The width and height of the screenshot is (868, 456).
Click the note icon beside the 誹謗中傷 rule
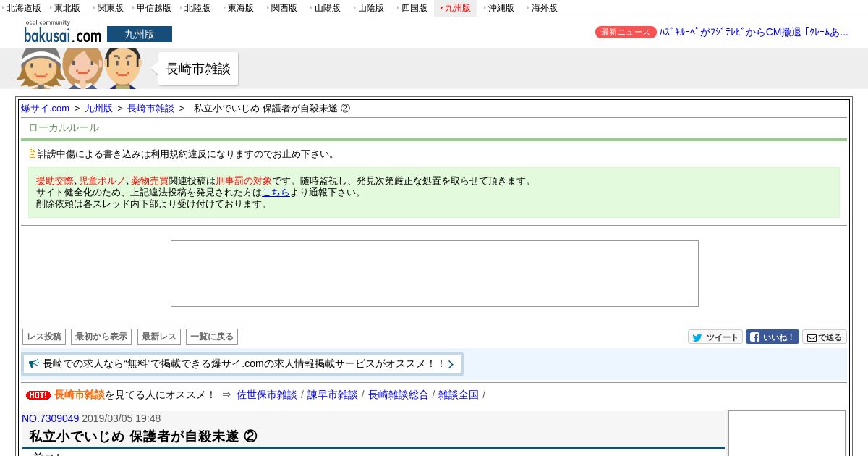(x=33, y=153)
